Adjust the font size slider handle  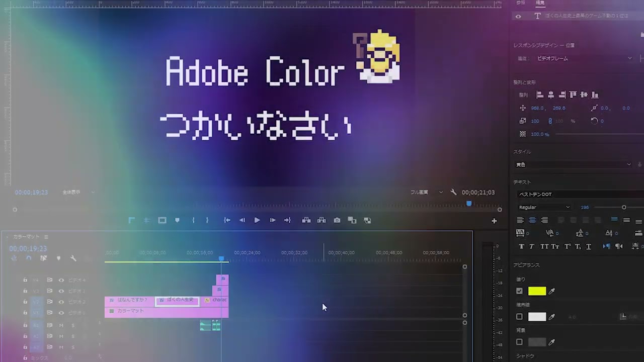click(624, 207)
